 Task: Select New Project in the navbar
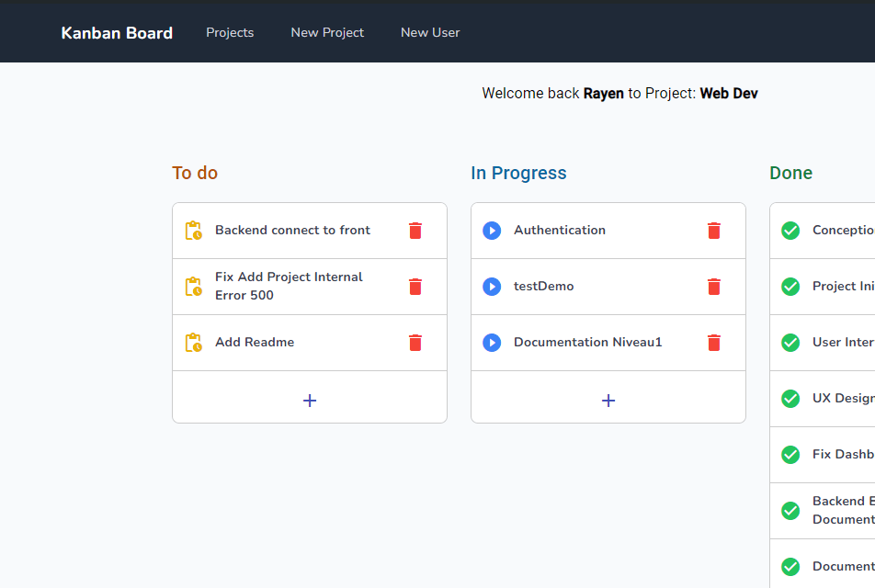tap(326, 32)
